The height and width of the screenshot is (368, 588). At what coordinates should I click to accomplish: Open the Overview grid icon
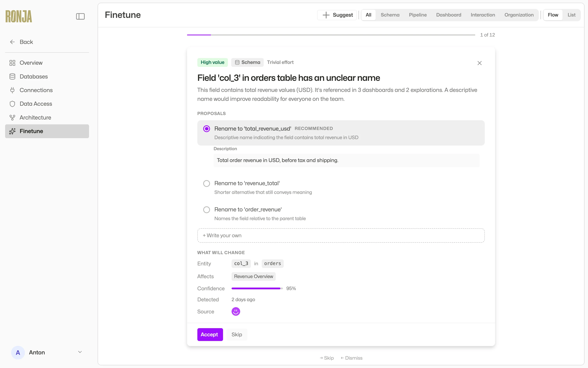pyautogui.click(x=12, y=63)
